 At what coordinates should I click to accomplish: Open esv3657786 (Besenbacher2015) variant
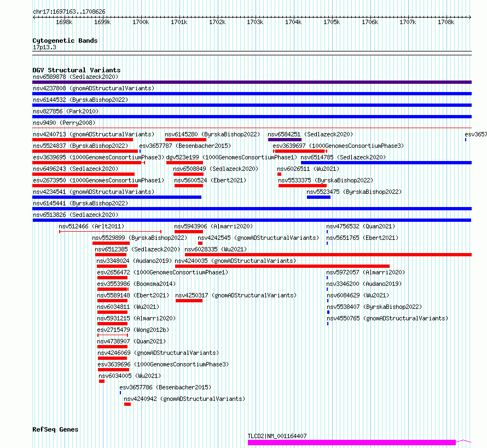coord(165,387)
